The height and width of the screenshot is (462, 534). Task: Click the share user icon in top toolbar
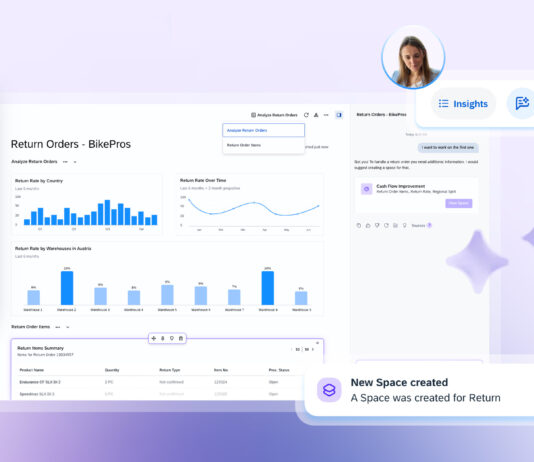[x=316, y=115]
